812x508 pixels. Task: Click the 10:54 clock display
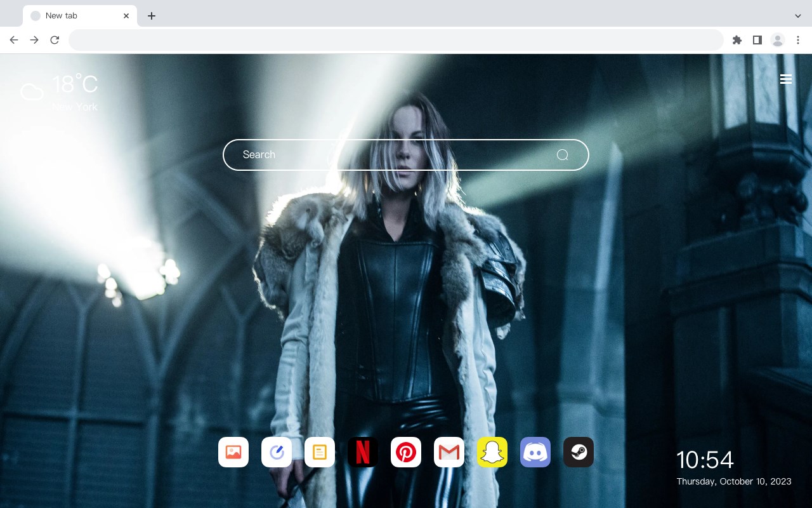[705, 460]
